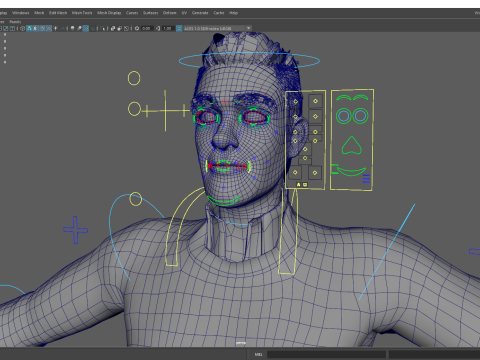Select the left eyebrow control in face panel
The width and height of the screenshot is (480, 360).
click(x=344, y=97)
